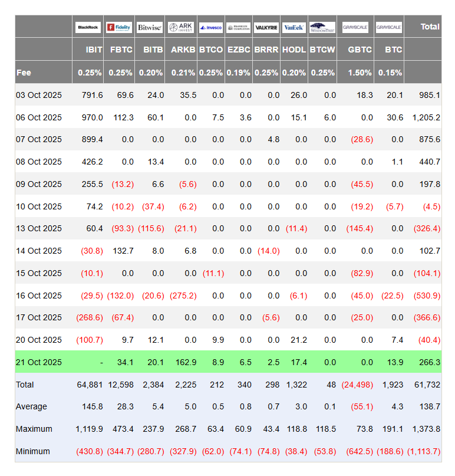Screen dimensions: 455x476
Task: Click the Grayscale logo above BTC
Action: (x=389, y=27)
